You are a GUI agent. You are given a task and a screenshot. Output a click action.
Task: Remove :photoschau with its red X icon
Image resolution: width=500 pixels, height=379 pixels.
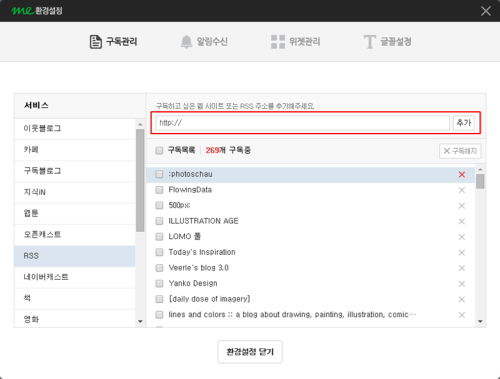(462, 174)
